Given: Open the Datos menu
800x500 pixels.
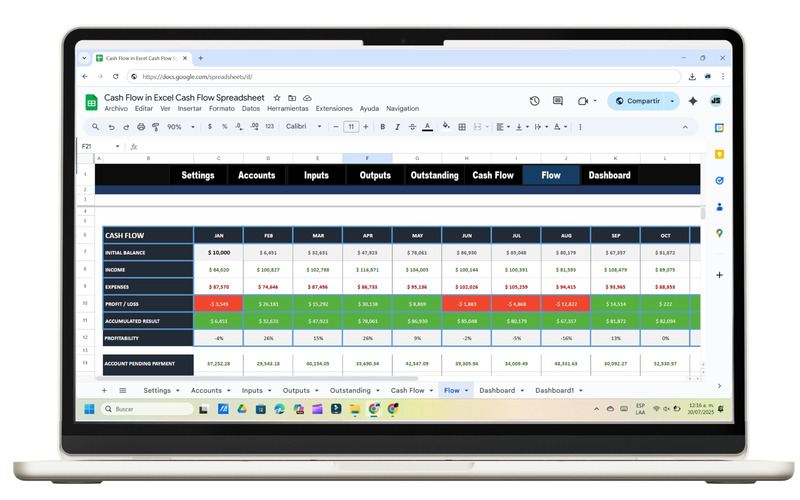Looking at the screenshot, I should [251, 109].
